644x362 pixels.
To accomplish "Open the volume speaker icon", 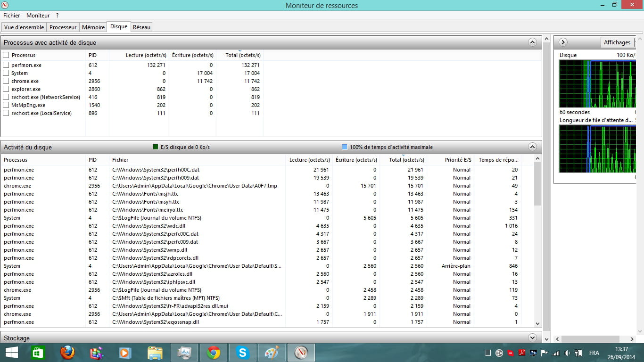I will 567,353.
